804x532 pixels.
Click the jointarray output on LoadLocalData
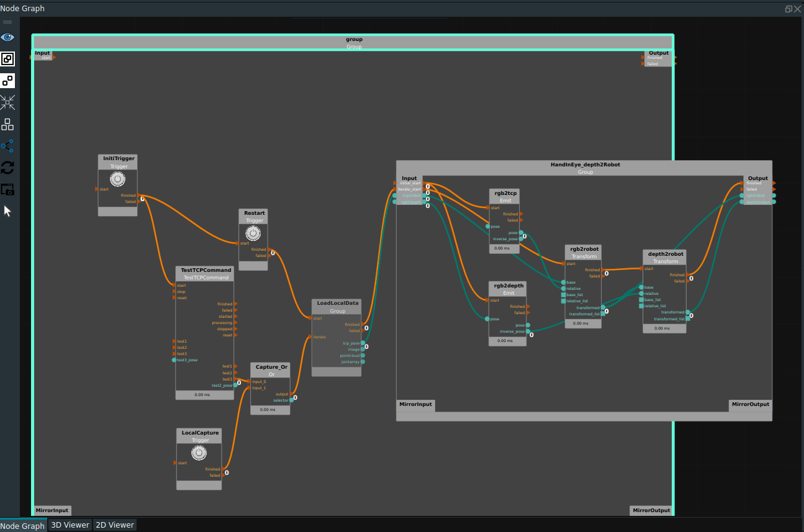pos(363,362)
